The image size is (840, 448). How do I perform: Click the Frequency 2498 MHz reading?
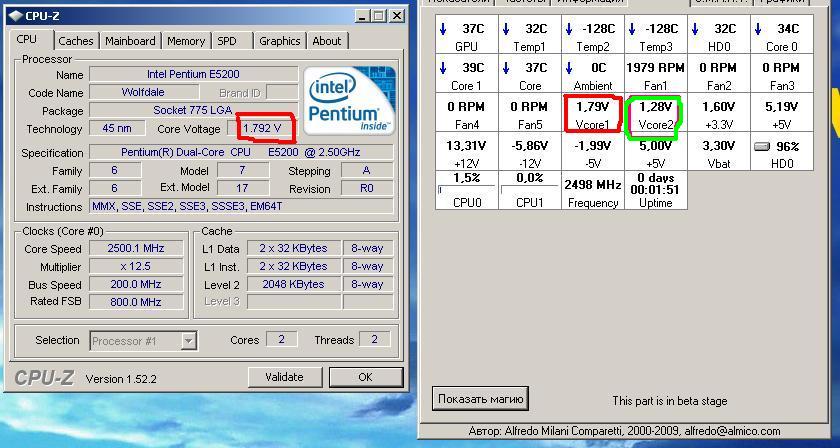click(x=592, y=190)
